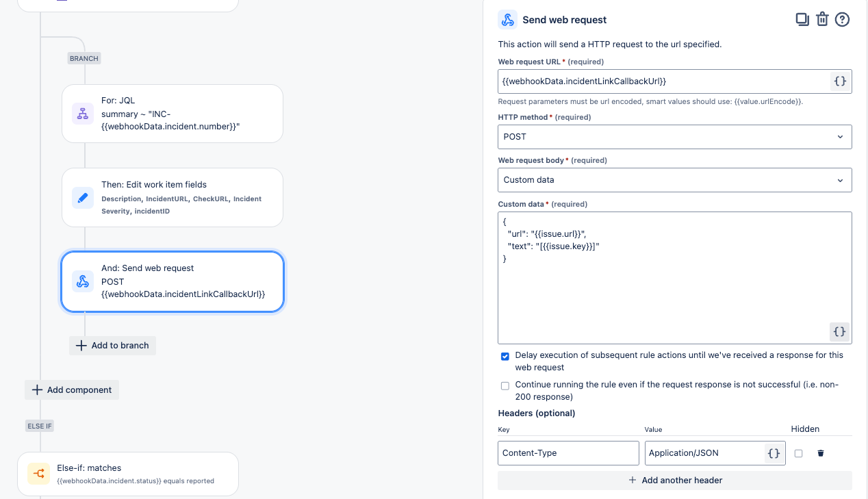
Task: Expand the Web request body dropdown
Action: point(674,180)
